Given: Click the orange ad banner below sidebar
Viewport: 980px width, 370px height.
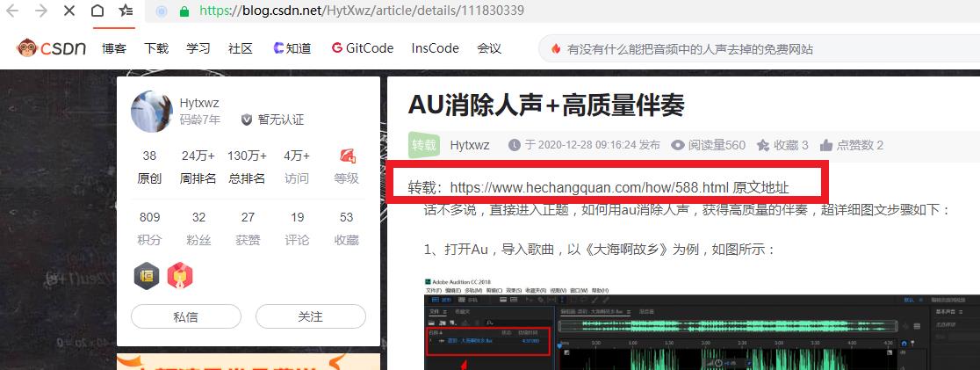Looking at the screenshot, I should point(249,362).
